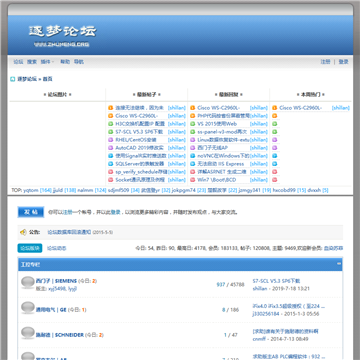
Task: Open the SIEMENS forum board link
Action: point(56,281)
